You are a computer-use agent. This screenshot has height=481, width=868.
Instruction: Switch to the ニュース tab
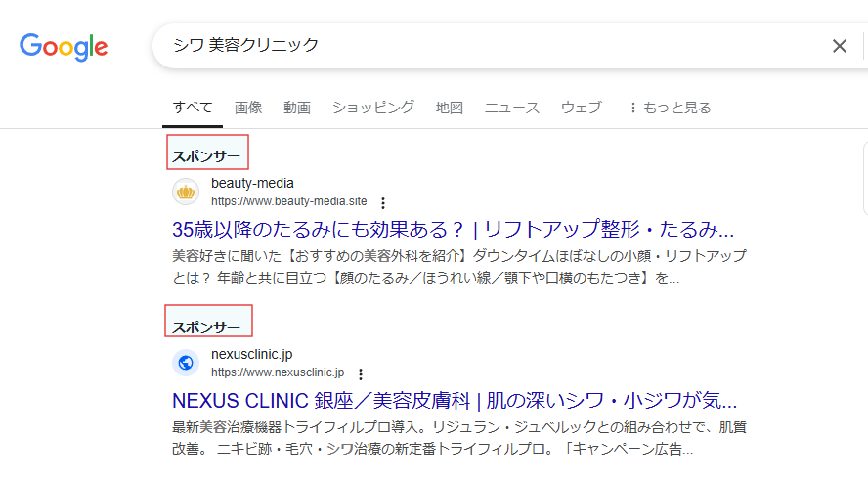click(511, 108)
